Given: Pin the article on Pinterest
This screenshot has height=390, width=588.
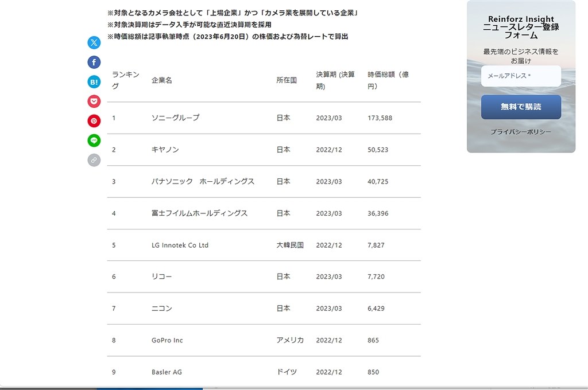Looking at the screenshot, I should (94, 121).
